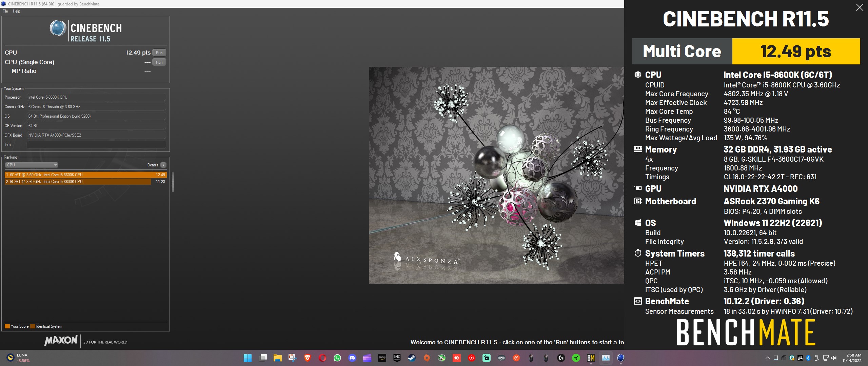Open the ESET tray icon

pyautogui.click(x=792, y=358)
